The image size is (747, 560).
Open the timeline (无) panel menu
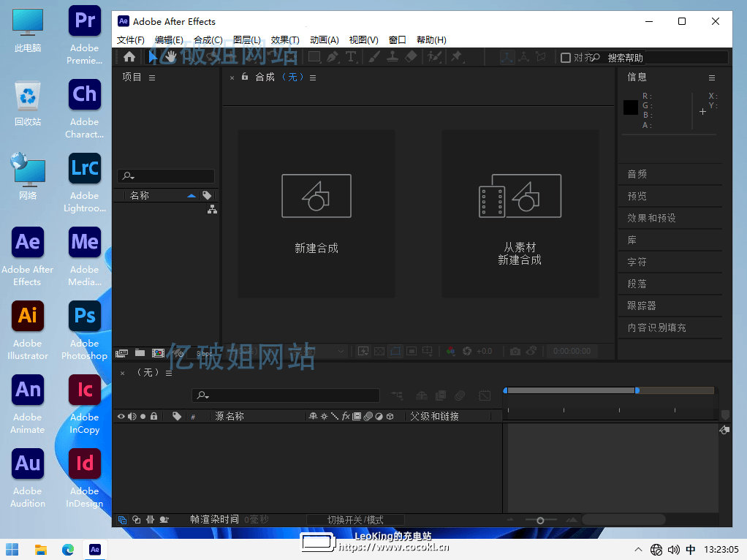click(x=169, y=373)
